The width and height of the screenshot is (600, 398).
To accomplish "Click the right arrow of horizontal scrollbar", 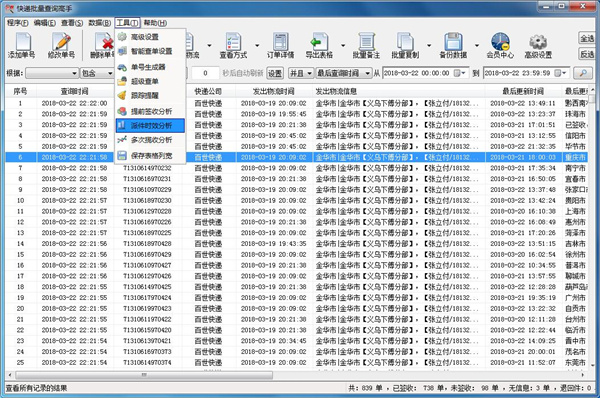I will (x=582, y=375).
